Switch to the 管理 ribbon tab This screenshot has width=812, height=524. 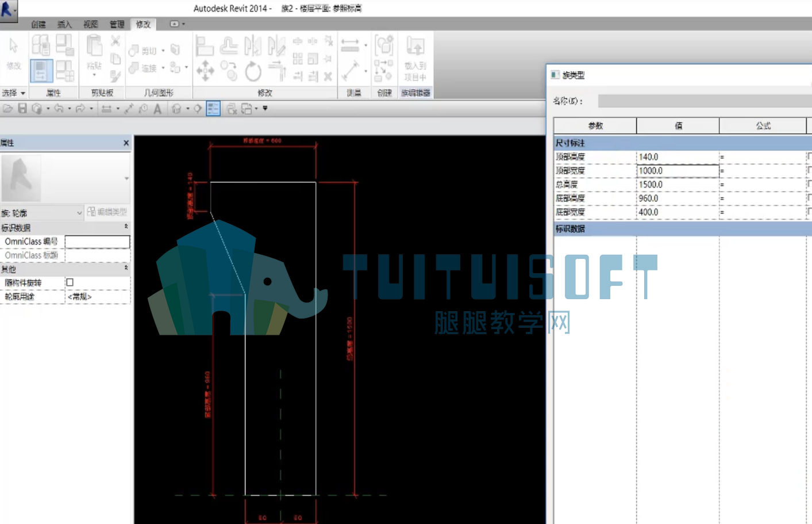pyautogui.click(x=117, y=24)
